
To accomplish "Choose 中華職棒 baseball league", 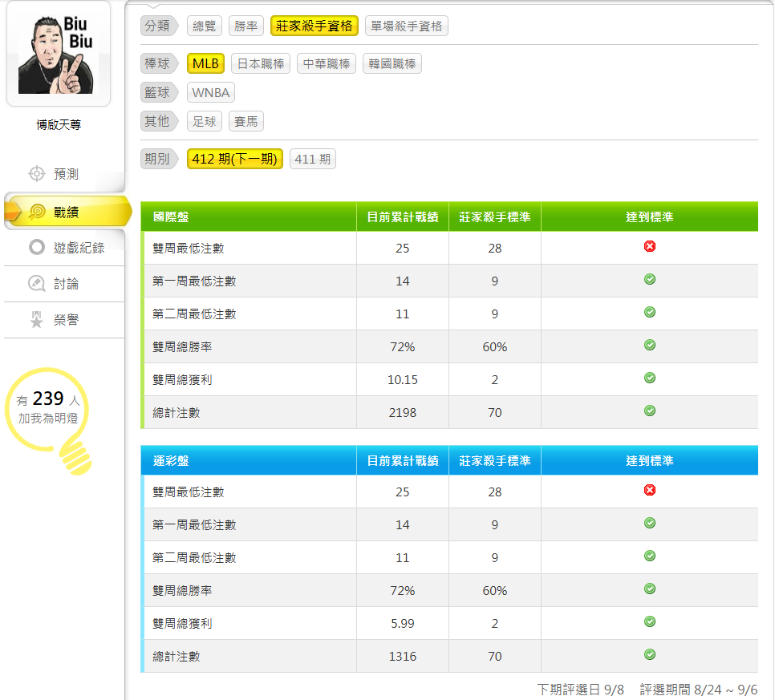I will click(x=327, y=63).
